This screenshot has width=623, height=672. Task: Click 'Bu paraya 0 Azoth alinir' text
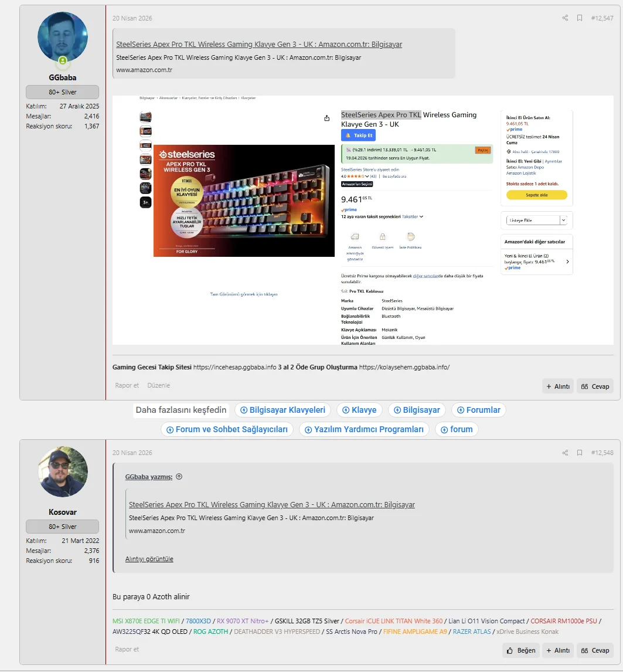(151, 596)
